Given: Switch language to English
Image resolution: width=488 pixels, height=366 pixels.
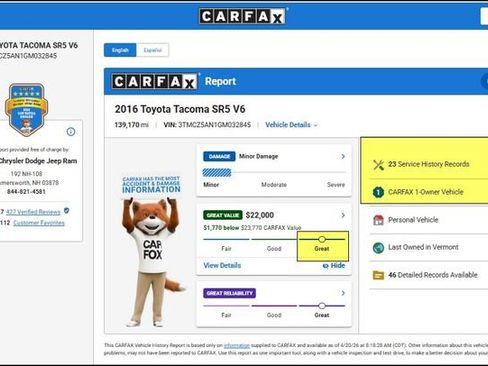Looking at the screenshot, I should point(120,50).
